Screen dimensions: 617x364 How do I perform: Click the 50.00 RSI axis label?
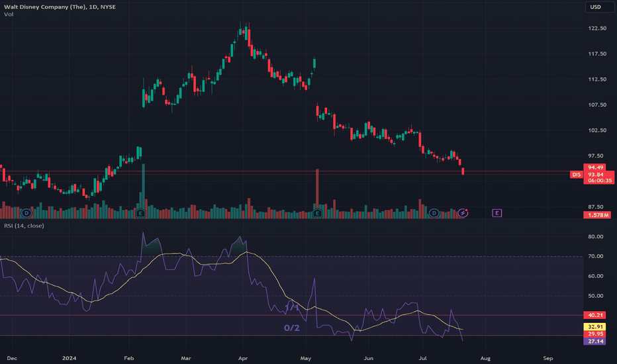pos(595,296)
